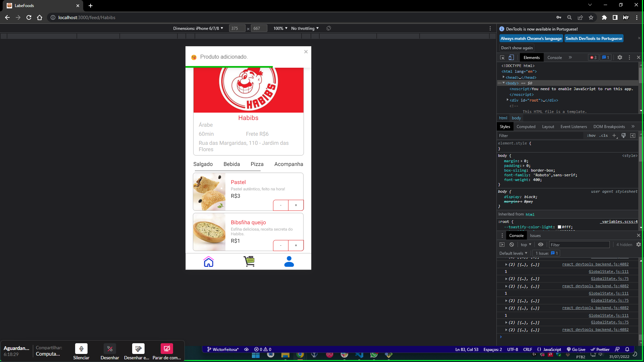Clear the console with the no-entry icon

click(x=511, y=244)
